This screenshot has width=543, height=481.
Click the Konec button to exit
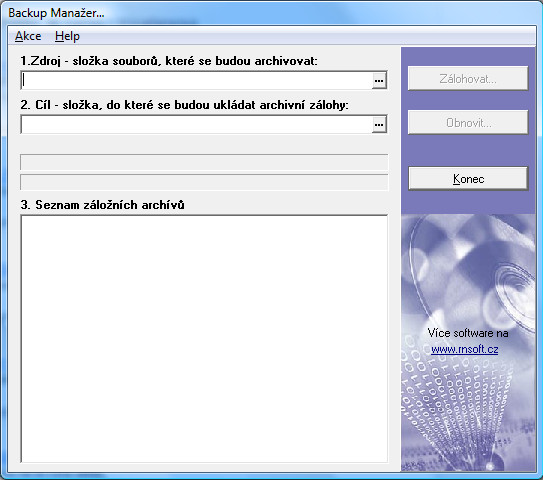point(468,179)
